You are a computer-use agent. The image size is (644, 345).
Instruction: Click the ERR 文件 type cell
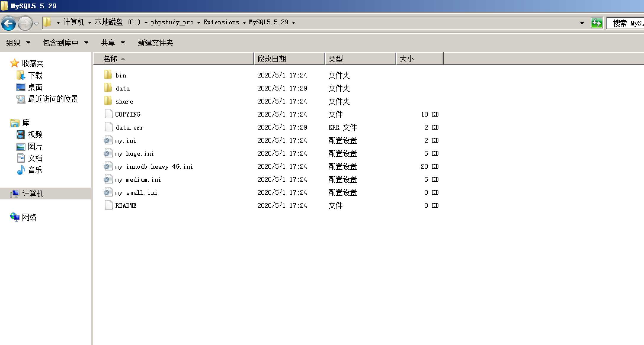point(343,127)
